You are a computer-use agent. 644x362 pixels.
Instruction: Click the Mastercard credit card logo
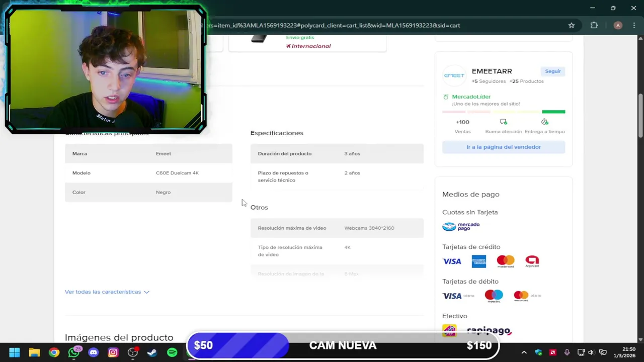pyautogui.click(x=506, y=261)
